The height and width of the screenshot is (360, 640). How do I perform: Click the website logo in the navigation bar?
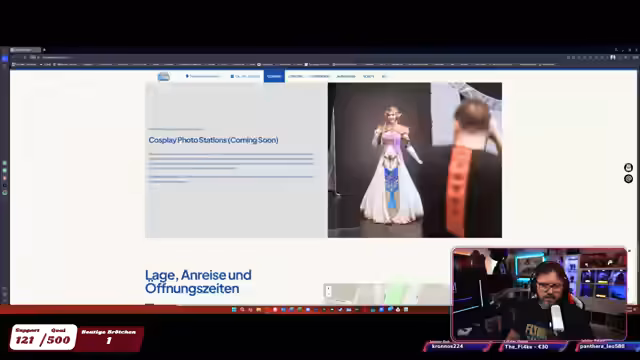click(x=164, y=76)
